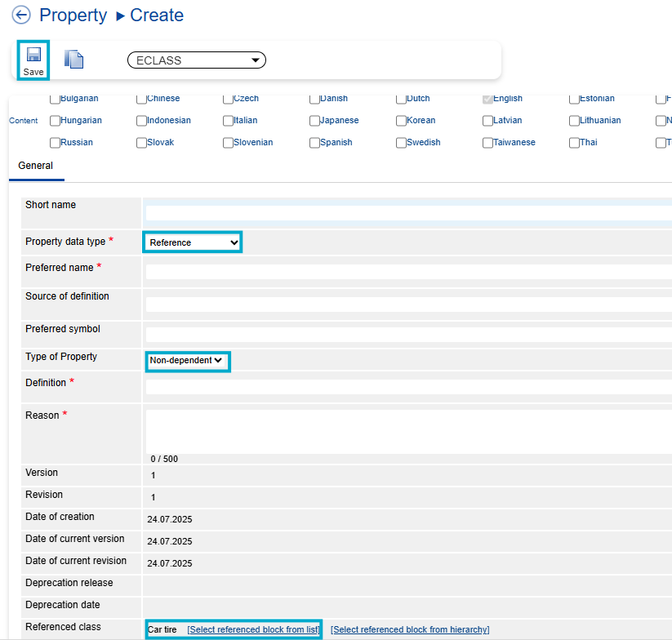Viewport: 672px width, 640px height.
Task: Enable the Hungarian language checkbox
Action: (x=55, y=121)
